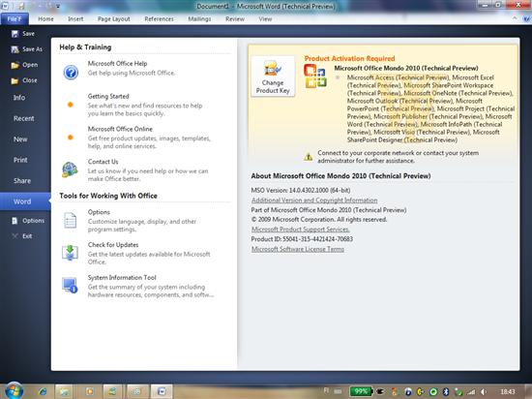The width and height of the screenshot is (532, 399).
Task: Collapse the Office Mondo product list bullet
Action: pos(338,77)
